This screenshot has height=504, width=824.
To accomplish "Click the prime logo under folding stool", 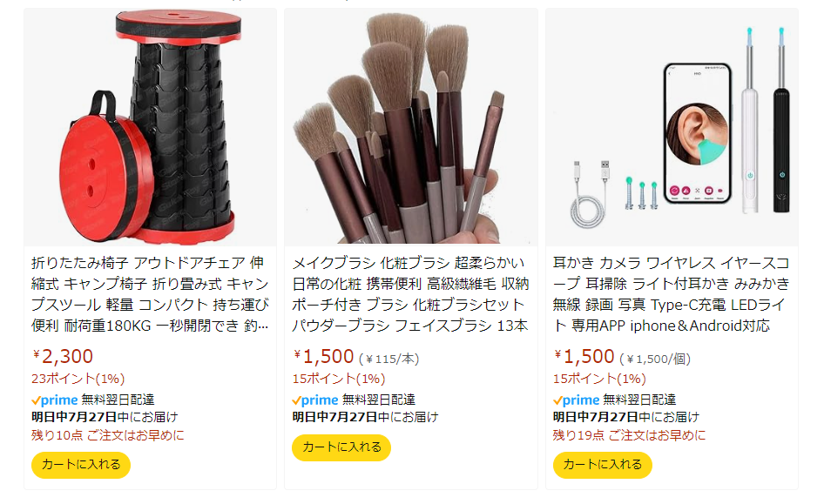I will click(x=55, y=400).
